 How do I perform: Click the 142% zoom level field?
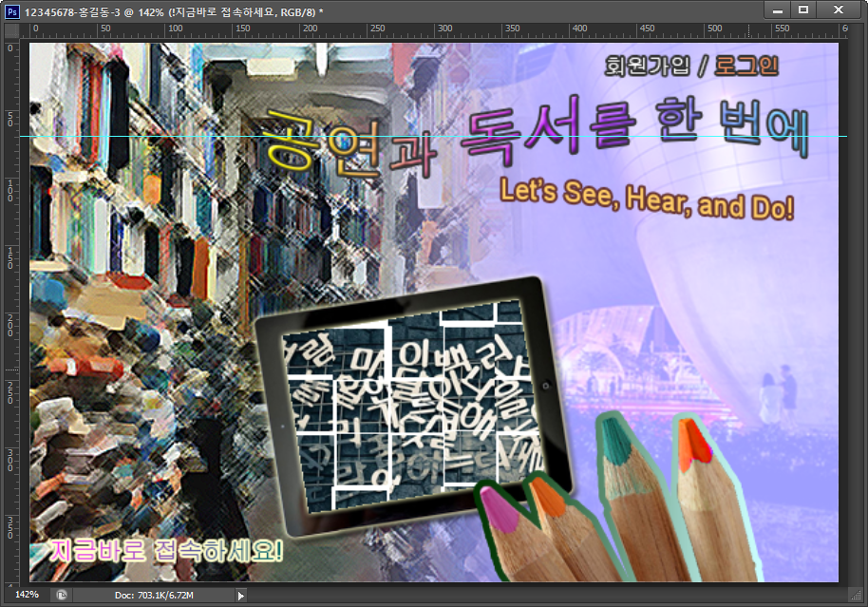tap(27, 595)
